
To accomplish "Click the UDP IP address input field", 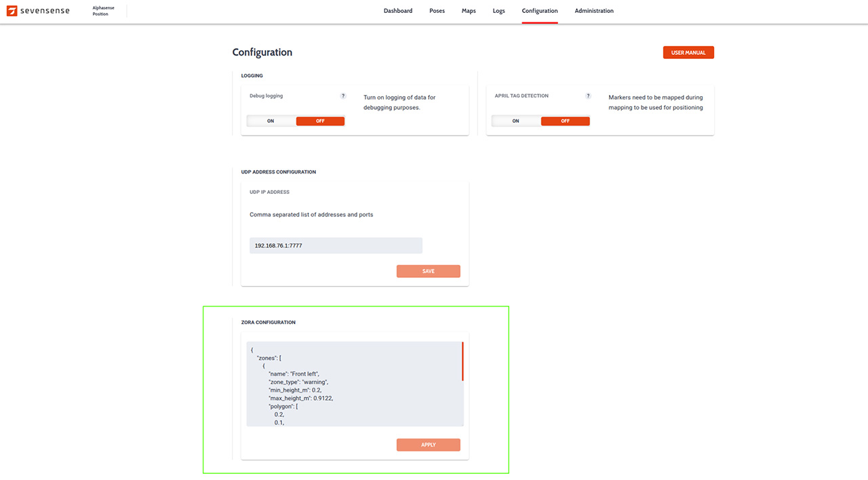I will tap(336, 245).
